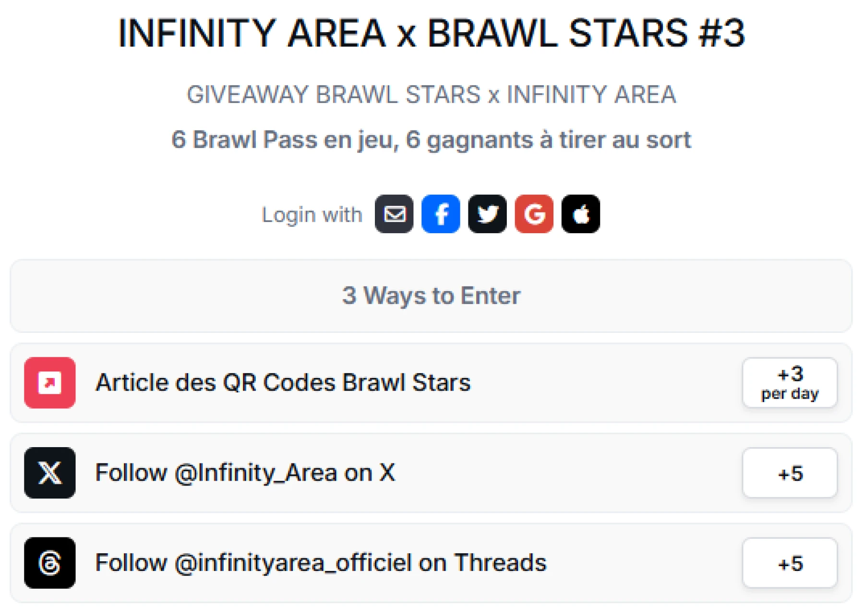This screenshot has width=864, height=616.
Task: Click the Follow @Infinity_Area on X action
Action: [245, 473]
